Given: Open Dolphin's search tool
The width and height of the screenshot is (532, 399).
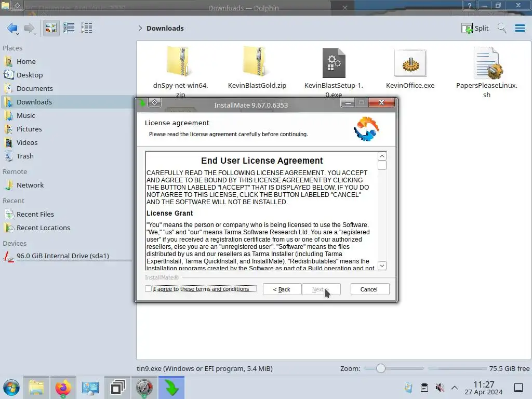Looking at the screenshot, I should 502,28.
